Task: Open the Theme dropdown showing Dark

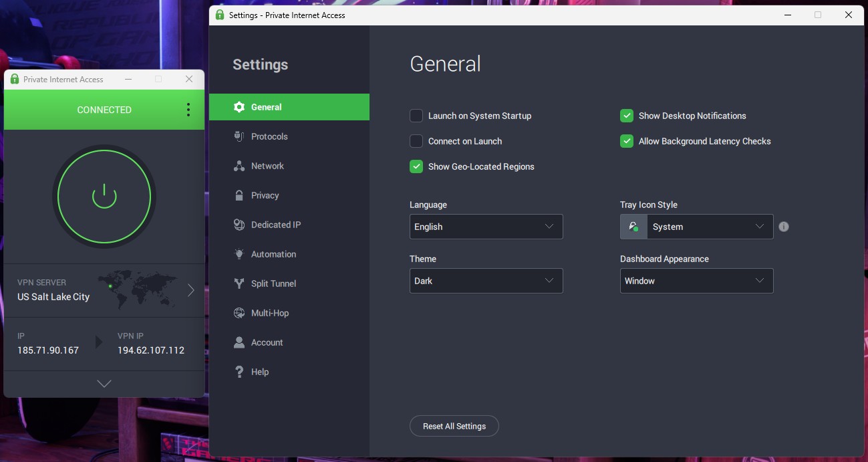Action: pos(486,281)
